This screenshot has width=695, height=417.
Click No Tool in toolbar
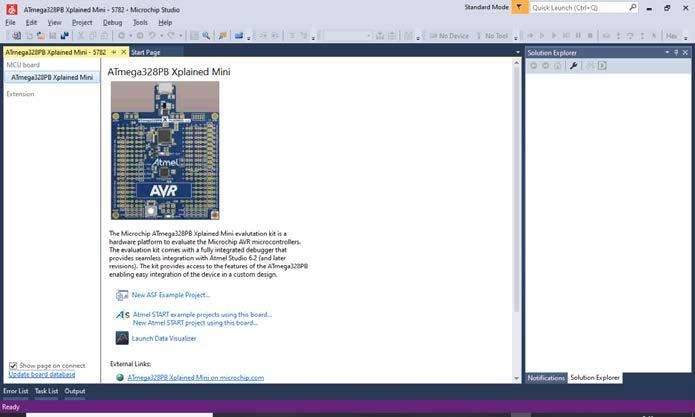[492, 36]
